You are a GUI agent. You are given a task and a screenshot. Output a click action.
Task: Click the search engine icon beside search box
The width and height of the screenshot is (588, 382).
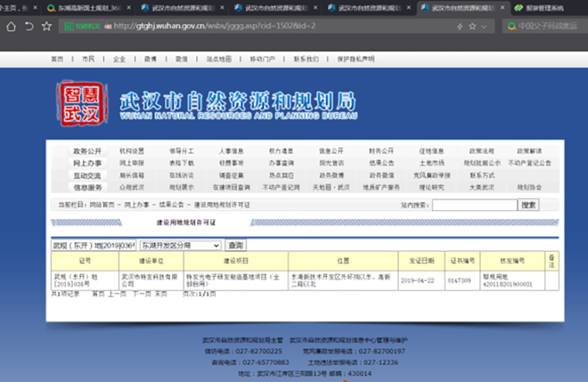pos(510,26)
